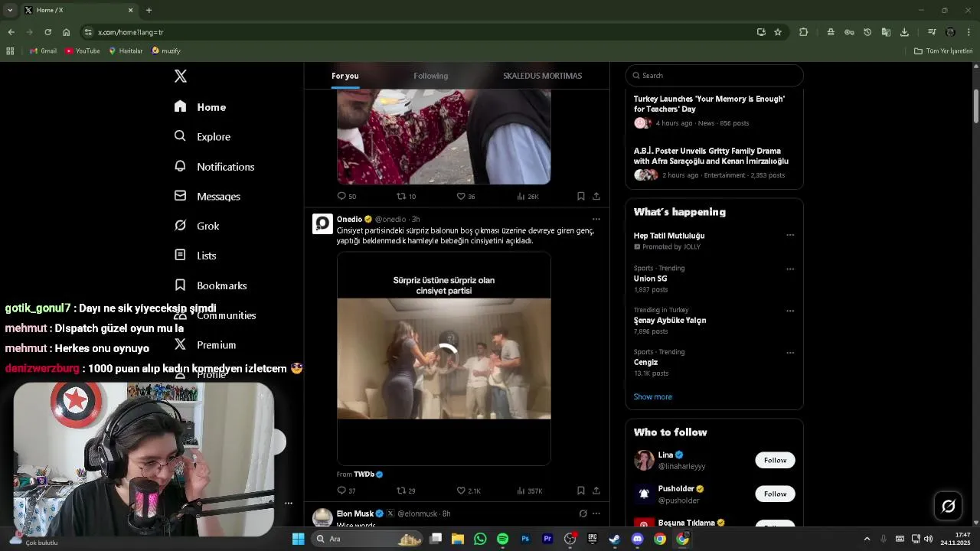The height and width of the screenshot is (551, 980).
Task: Share the Onedio post
Action: (x=596, y=491)
